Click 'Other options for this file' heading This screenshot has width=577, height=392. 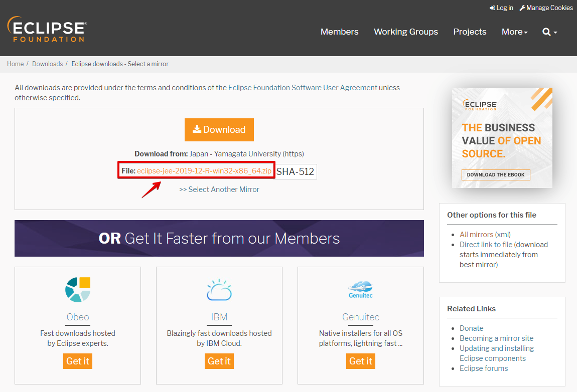(x=492, y=215)
